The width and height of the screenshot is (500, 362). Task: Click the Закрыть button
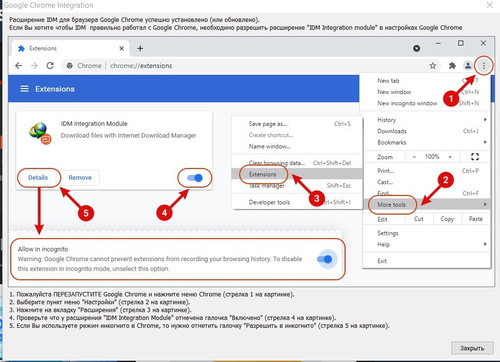click(x=472, y=348)
